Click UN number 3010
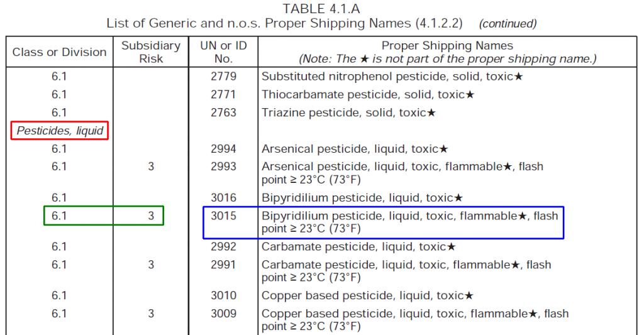The width and height of the screenshot is (644, 335). click(223, 295)
